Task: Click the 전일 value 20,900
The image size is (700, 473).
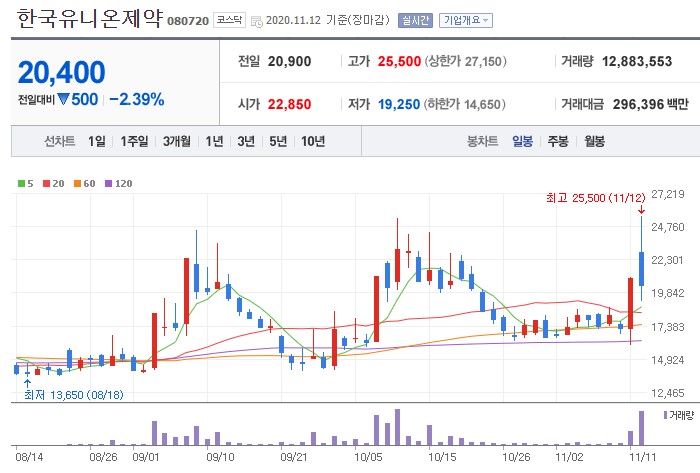Action: coord(289,62)
